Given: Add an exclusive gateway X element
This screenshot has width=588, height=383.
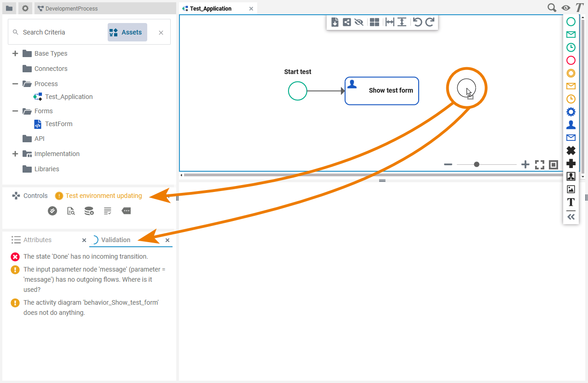Looking at the screenshot, I should (571, 151).
